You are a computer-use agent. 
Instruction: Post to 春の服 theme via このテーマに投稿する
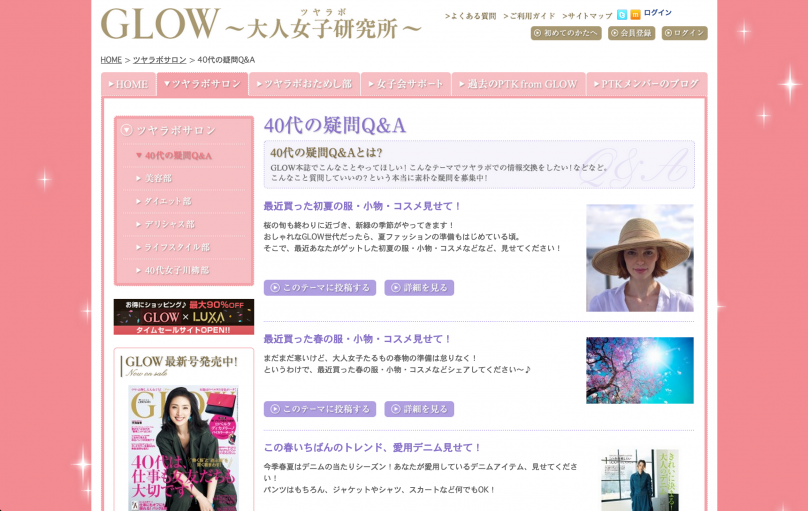pos(320,409)
